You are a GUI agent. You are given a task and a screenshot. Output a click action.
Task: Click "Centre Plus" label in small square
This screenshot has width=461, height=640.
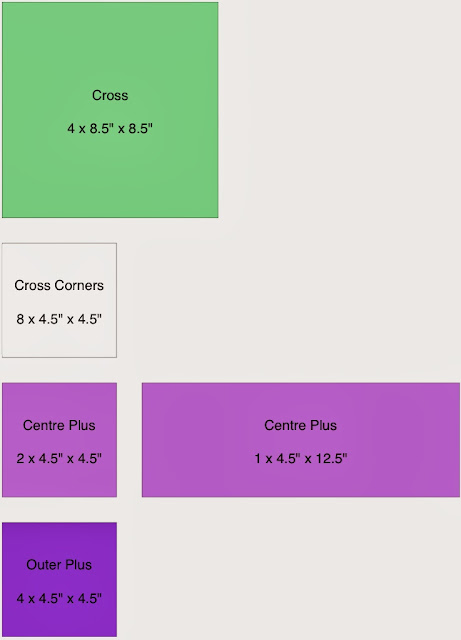click(59, 425)
